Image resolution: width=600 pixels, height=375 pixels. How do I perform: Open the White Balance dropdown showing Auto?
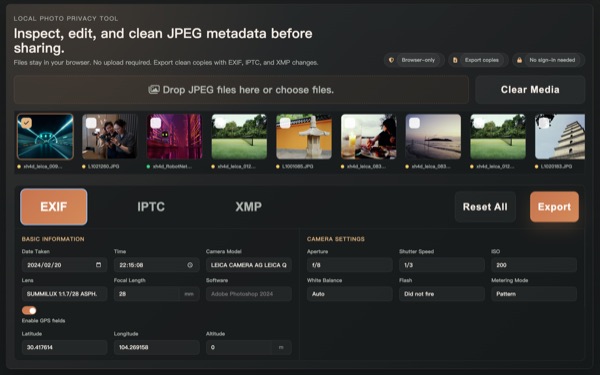click(x=350, y=294)
